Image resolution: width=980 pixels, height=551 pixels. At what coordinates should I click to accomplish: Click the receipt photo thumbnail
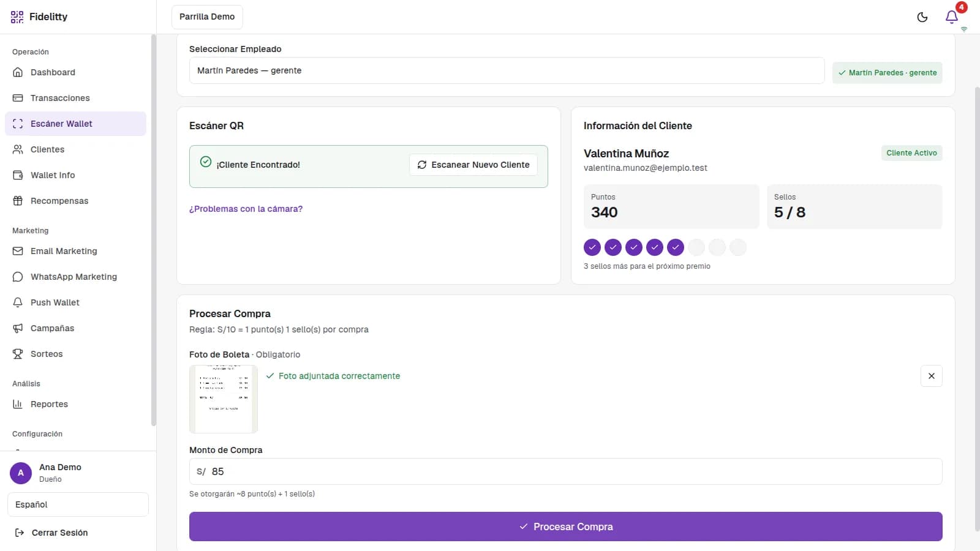(224, 399)
